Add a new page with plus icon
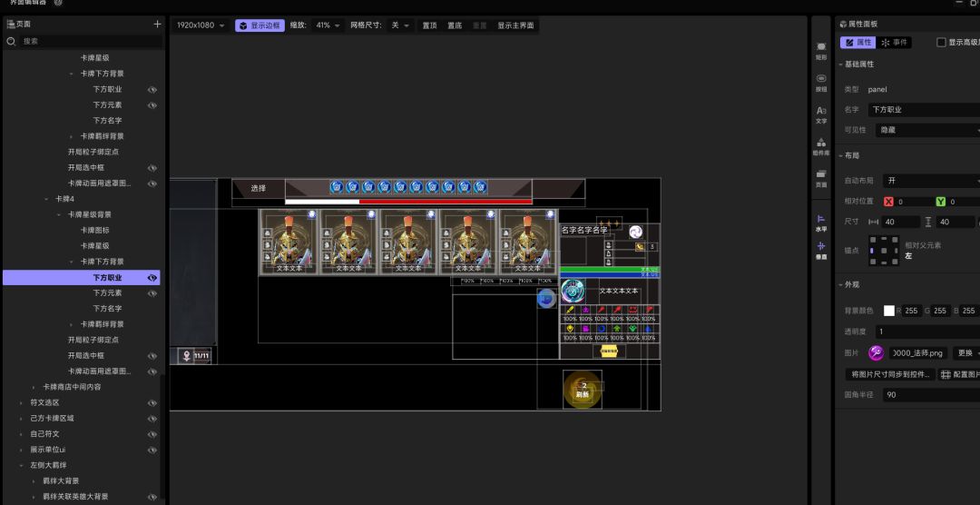Viewport: 980px width, 505px height. [157, 25]
